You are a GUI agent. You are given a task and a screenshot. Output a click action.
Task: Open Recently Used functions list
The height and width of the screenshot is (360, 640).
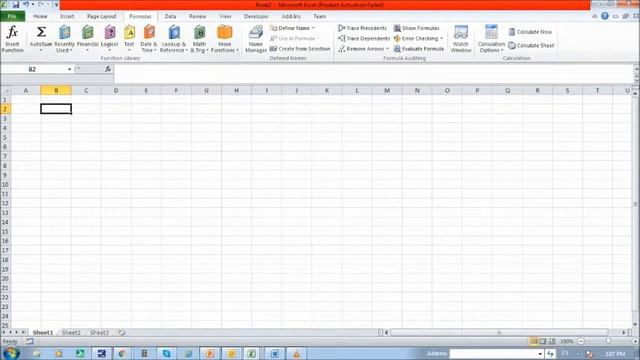tap(64, 39)
